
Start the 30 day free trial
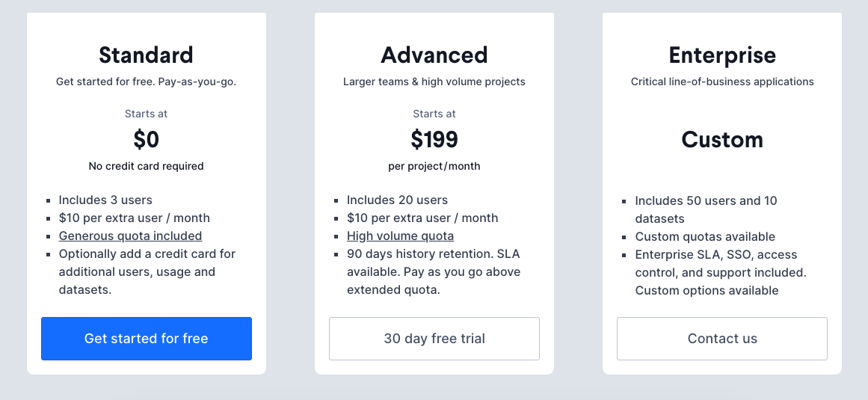[434, 339]
